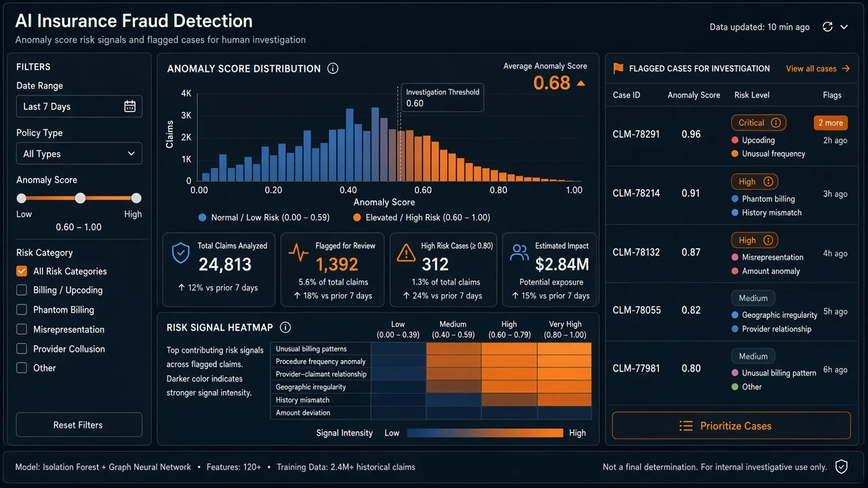This screenshot has height=488, width=868.
Task: Open the Policy Type All Types dropdown
Action: coord(79,154)
